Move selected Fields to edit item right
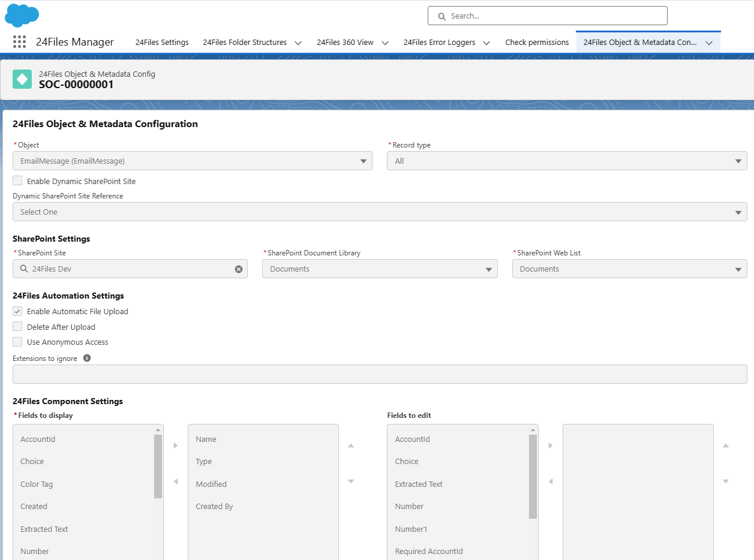The image size is (754, 560). [551, 445]
